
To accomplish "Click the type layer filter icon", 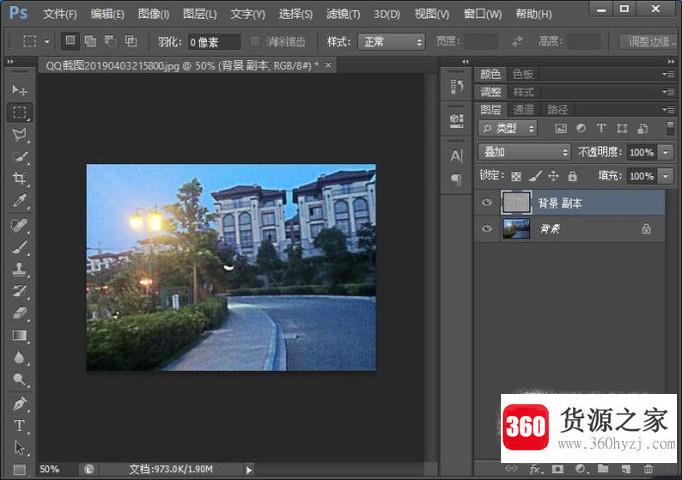I will 601,128.
